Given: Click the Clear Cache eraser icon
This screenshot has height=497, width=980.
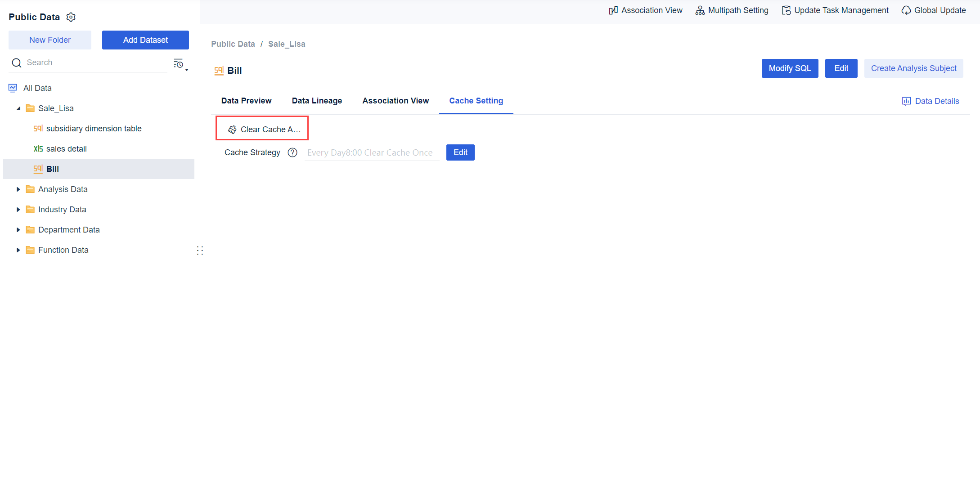Looking at the screenshot, I should click(232, 130).
